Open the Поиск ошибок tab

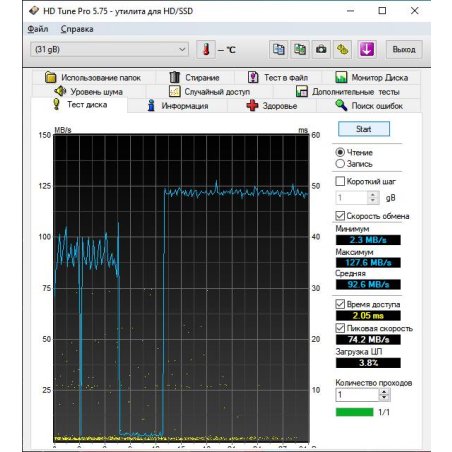point(369,106)
